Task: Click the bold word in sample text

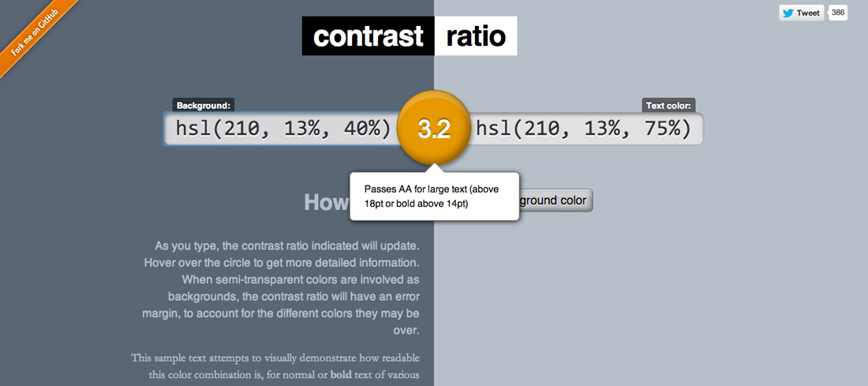Action: pyautogui.click(x=341, y=374)
